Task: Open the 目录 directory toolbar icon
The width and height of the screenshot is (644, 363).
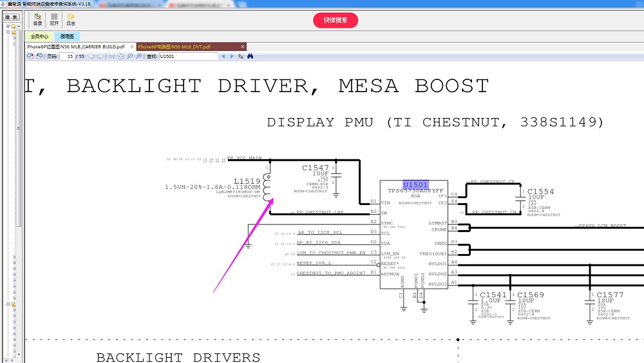Action: (x=37, y=19)
